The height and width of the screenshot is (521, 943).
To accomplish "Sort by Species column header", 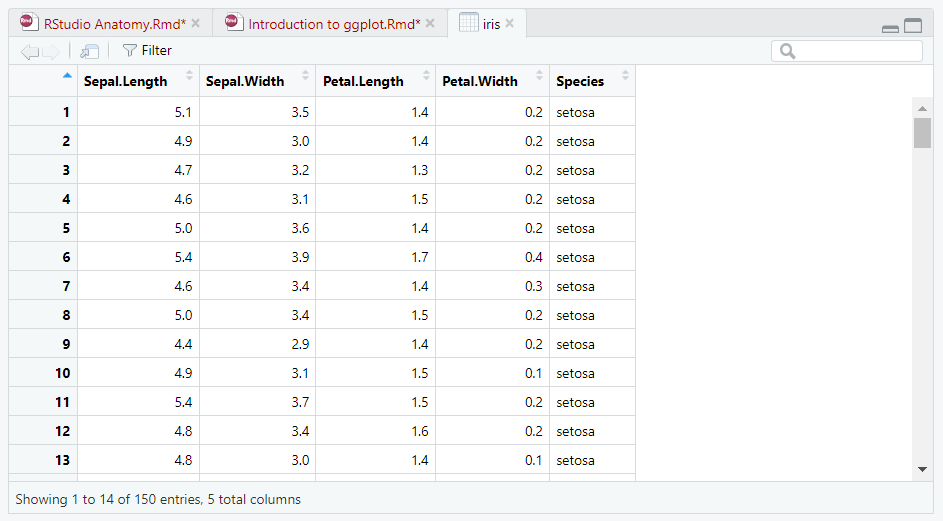I will tap(591, 81).
